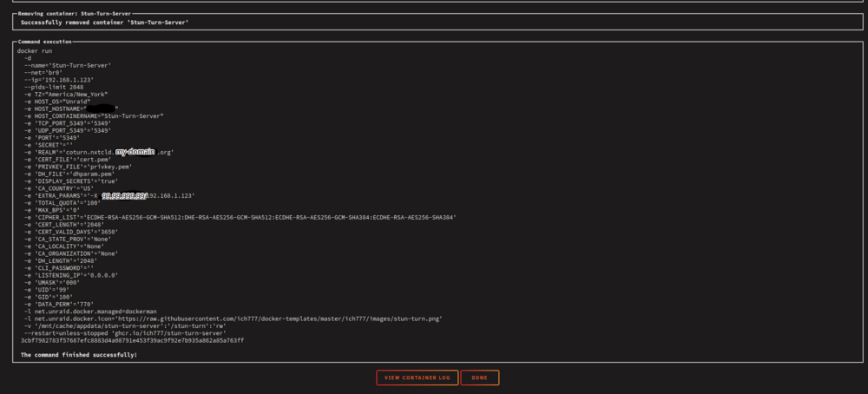This screenshot has height=394, width=868.
Task: Click the 'EXTRA_PARAMS' line
Action: point(109,195)
